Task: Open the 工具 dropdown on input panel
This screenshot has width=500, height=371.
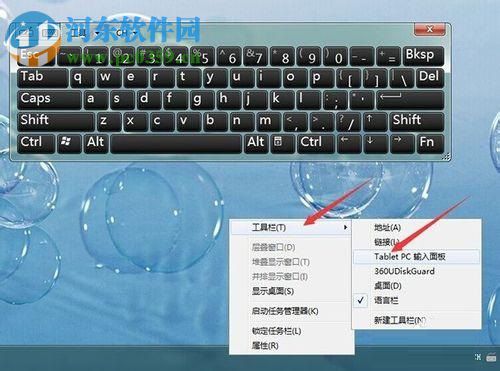Action: (x=85, y=33)
